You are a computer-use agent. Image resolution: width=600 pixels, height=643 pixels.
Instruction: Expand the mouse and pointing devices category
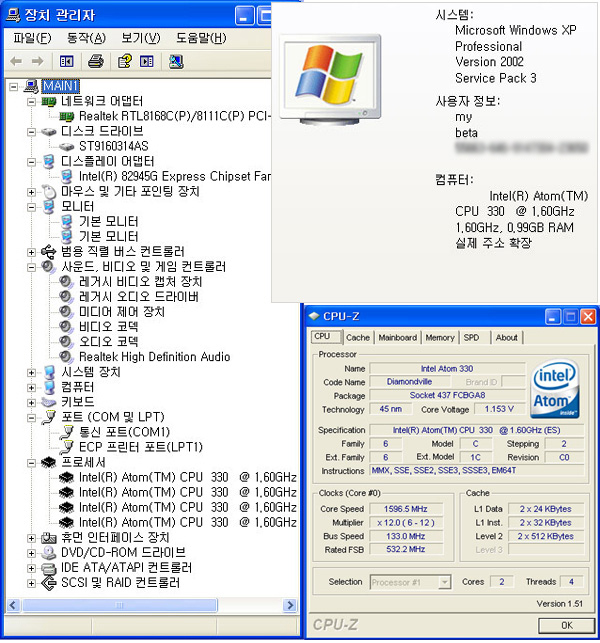[x=31, y=192]
